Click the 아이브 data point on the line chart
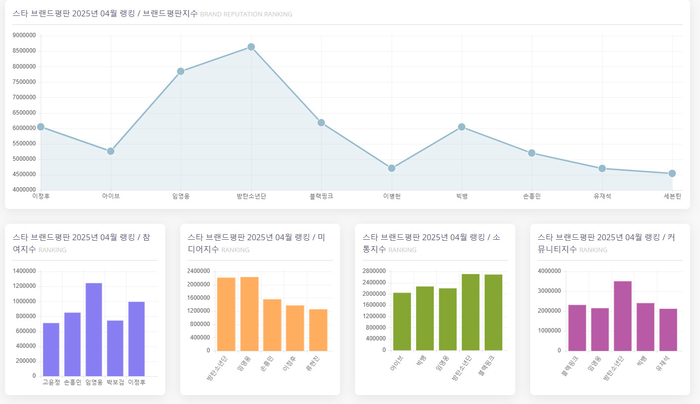The height and width of the screenshot is (404, 700). click(x=111, y=151)
